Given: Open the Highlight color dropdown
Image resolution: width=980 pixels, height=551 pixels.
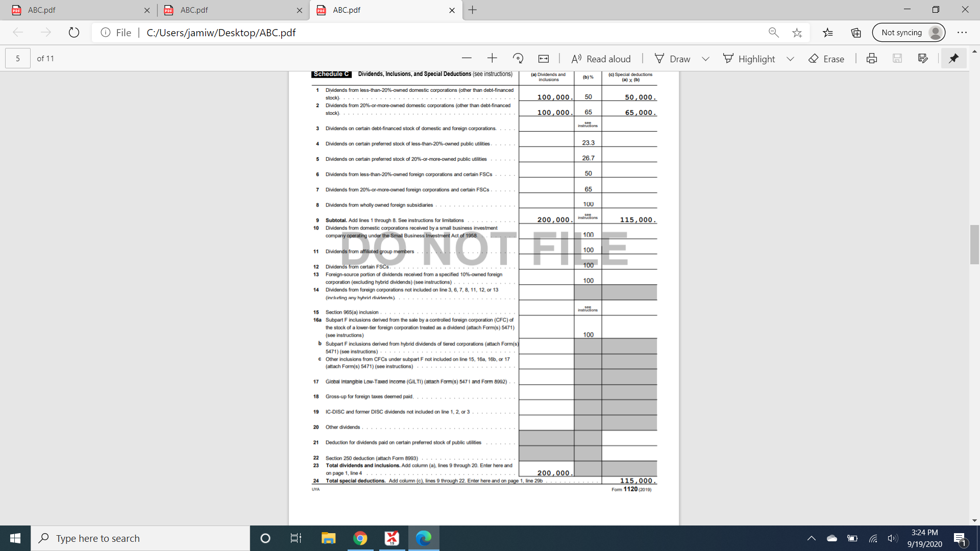Looking at the screenshot, I should tap(791, 58).
